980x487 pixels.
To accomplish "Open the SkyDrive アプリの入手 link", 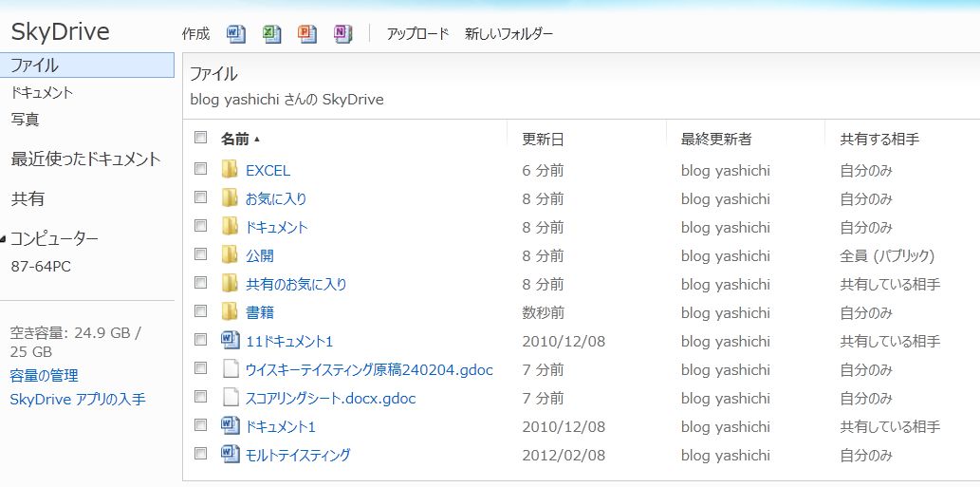I will click(x=78, y=400).
